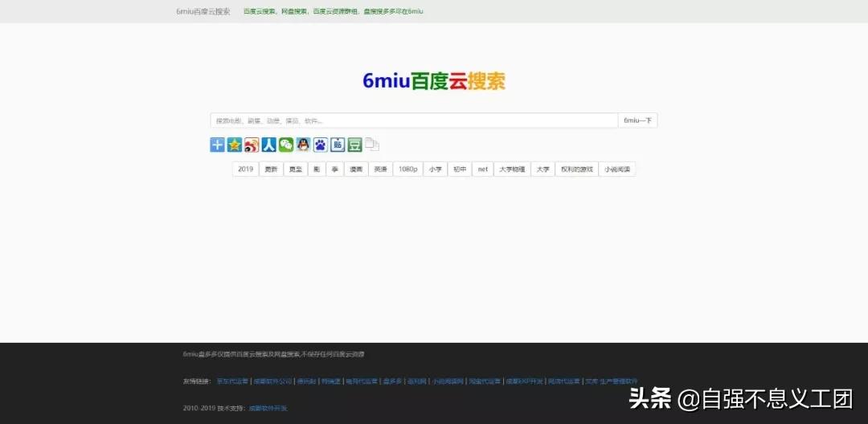Select the '1080p' hot search tag
The image size is (868, 424).
(408, 169)
